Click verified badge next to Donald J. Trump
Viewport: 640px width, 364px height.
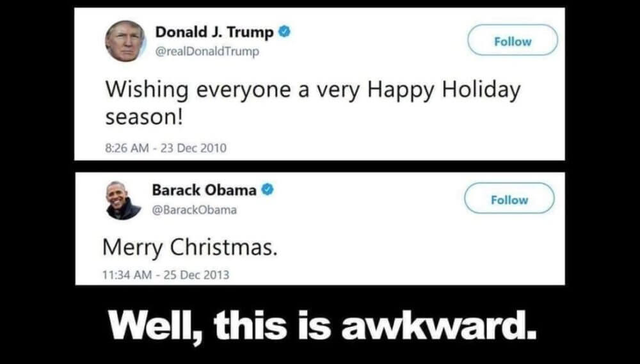tap(285, 32)
